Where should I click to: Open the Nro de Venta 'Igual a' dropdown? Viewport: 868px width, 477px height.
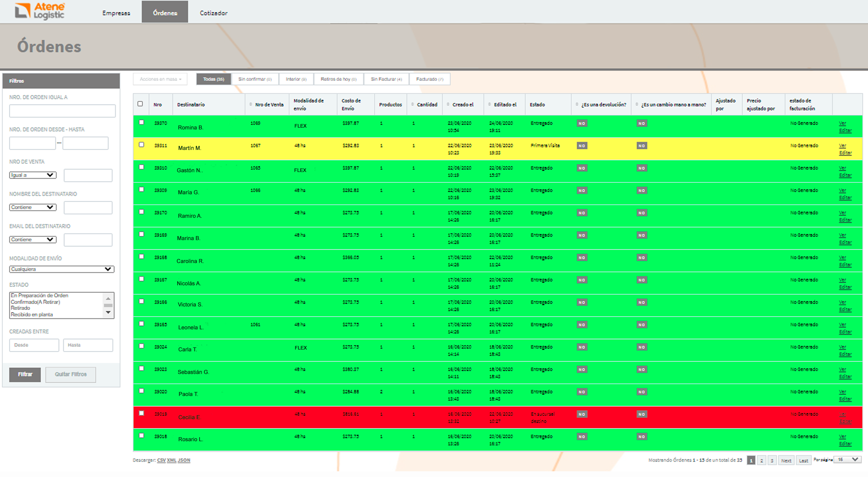pos(33,175)
